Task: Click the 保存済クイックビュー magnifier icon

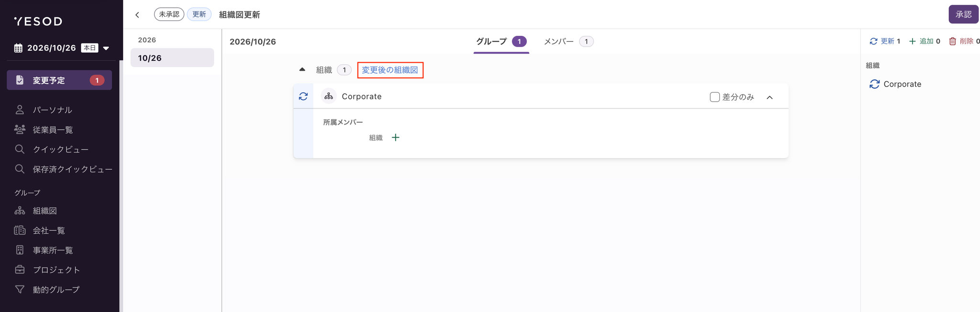Action: [x=20, y=169]
